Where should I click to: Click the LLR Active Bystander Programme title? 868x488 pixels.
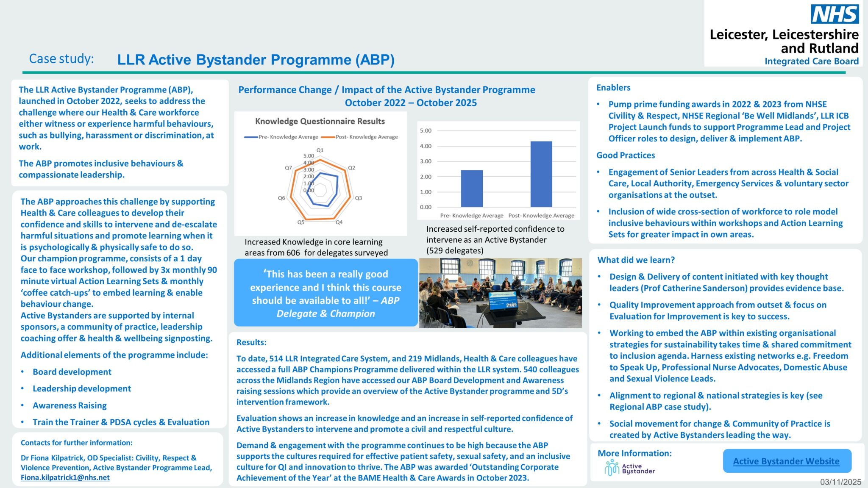tap(256, 60)
